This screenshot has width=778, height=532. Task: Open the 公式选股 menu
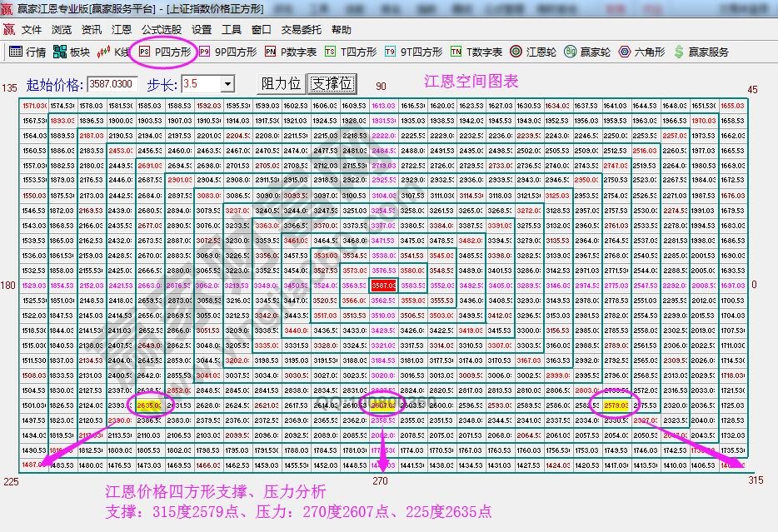[x=162, y=29]
